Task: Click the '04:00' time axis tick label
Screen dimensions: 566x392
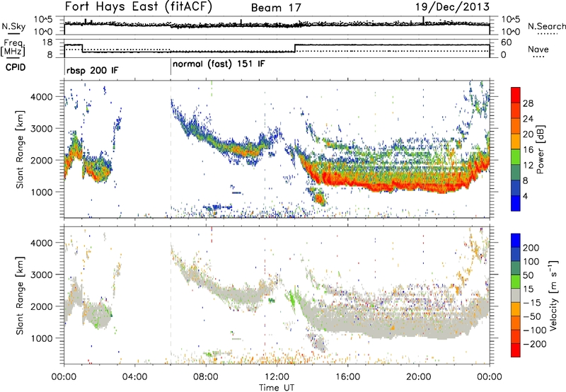Action: tap(135, 377)
